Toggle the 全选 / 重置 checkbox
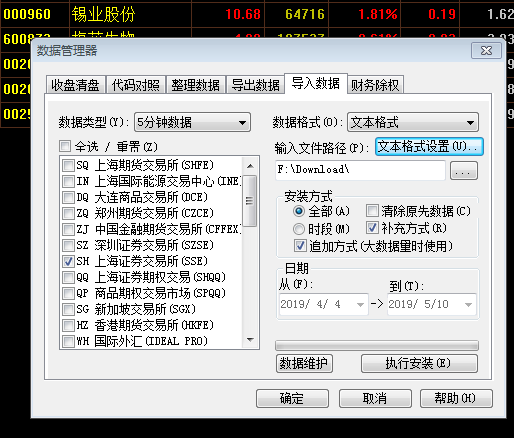 coord(65,146)
